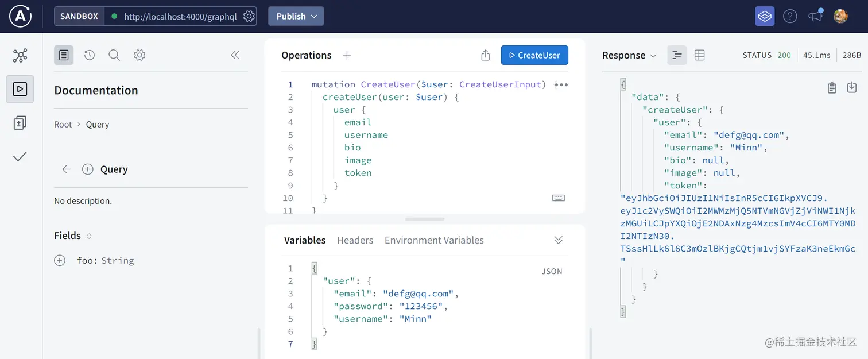Add the foo field to operation
The image size is (868, 359).
tap(60, 260)
